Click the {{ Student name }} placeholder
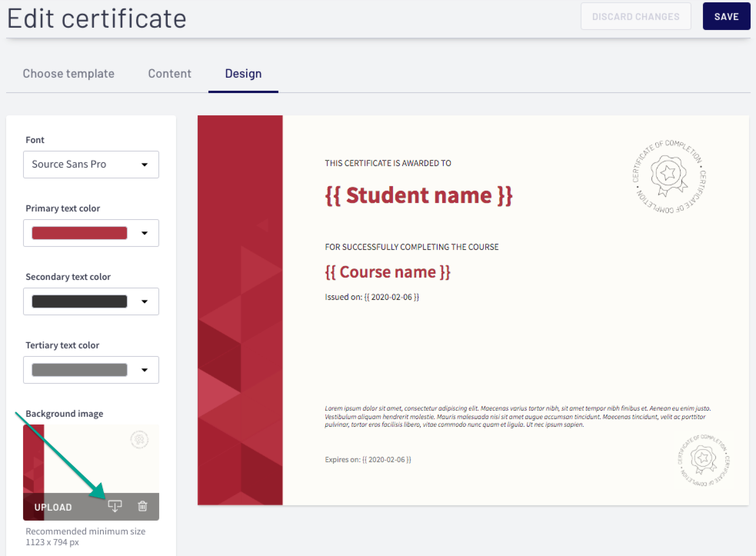The height and width of the screenshot is (556, 756). tap(418, 195)
